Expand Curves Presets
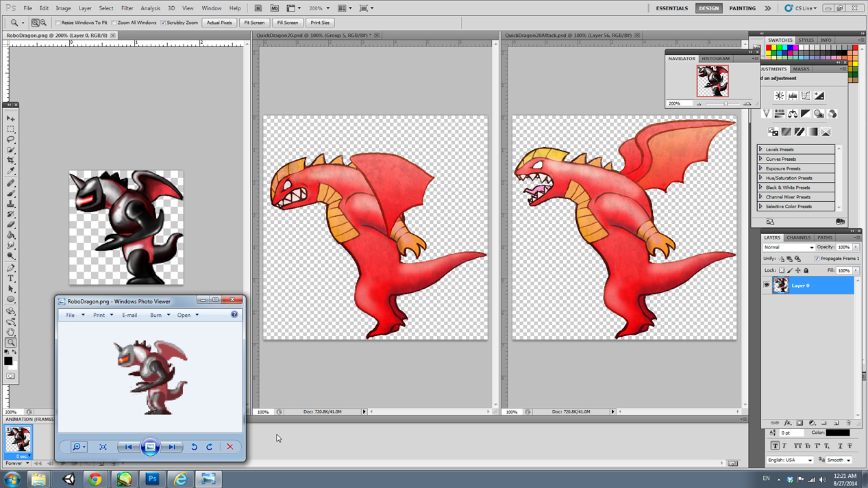Image resolution: width=868 pixels, height=488 pixels. (760, 159)
